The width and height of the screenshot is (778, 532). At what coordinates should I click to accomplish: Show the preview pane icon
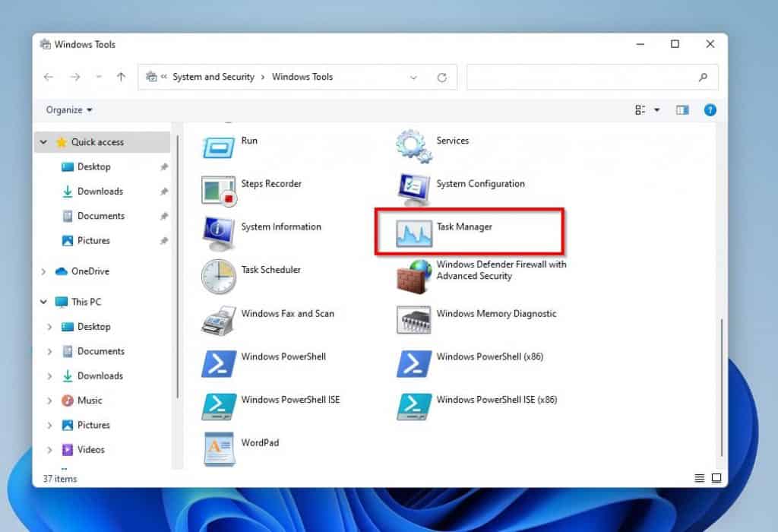coord(682,110)
